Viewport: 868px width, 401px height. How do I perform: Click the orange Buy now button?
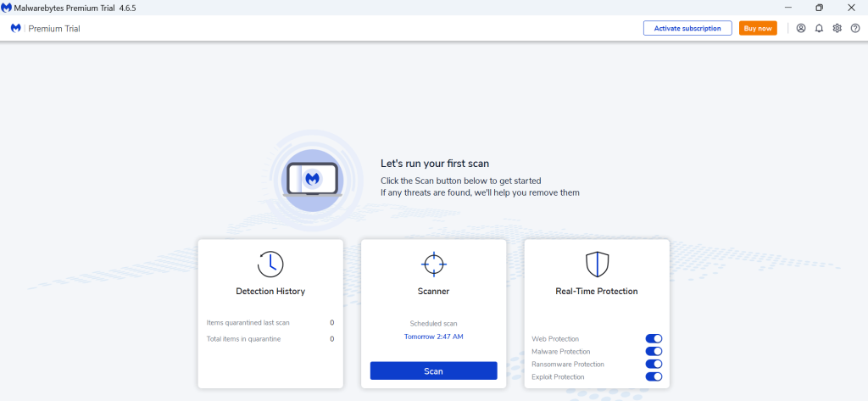758,28
